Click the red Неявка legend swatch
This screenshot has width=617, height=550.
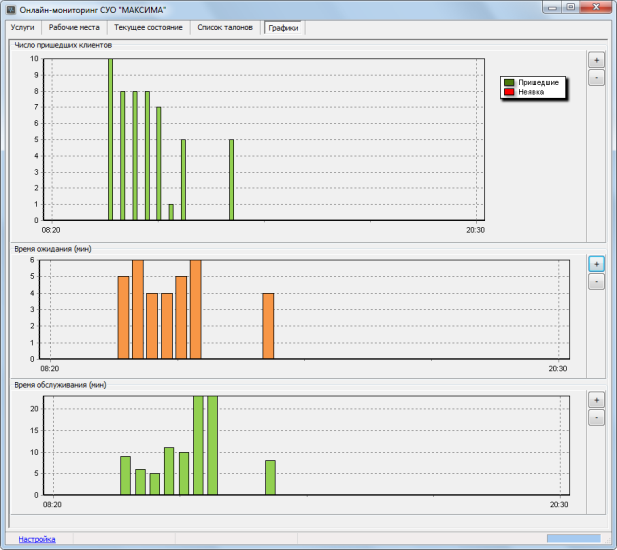coord(509,92)
